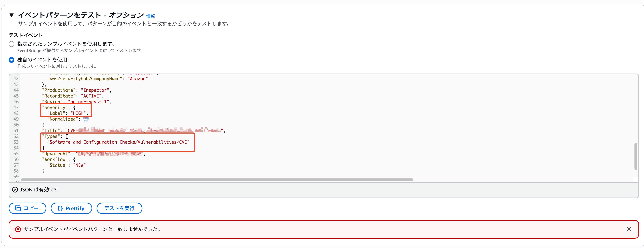The width and height of the screenshot is (644, 248).
Task: Click the Prettify button
Action: point(71,208)
